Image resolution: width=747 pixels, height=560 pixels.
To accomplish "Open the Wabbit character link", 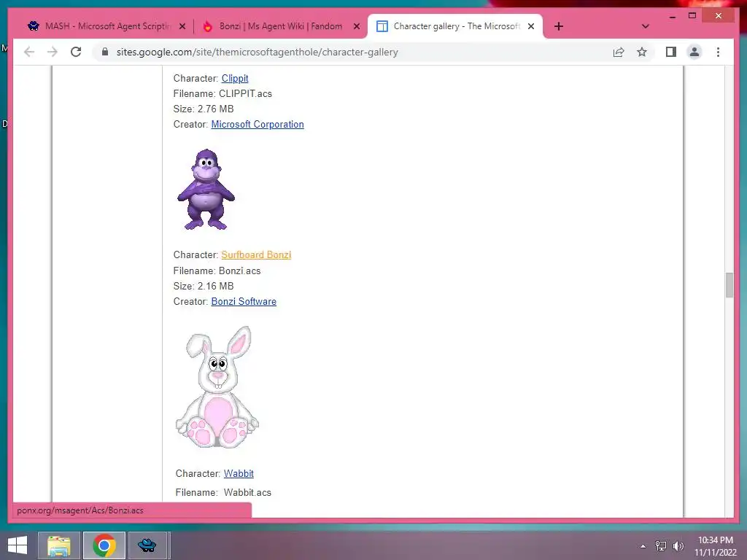I will [239, 473].
